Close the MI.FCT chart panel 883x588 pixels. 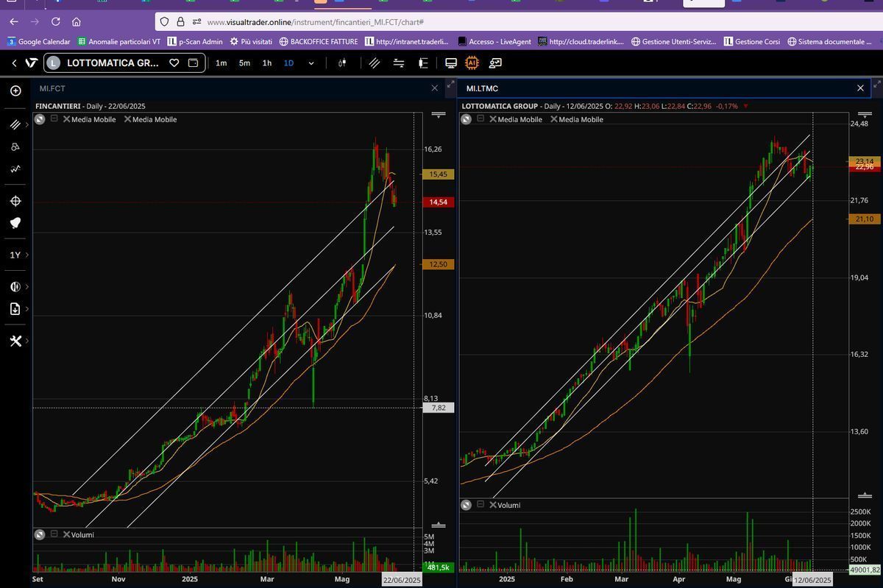pyautogui.click(x=435, y=88)
